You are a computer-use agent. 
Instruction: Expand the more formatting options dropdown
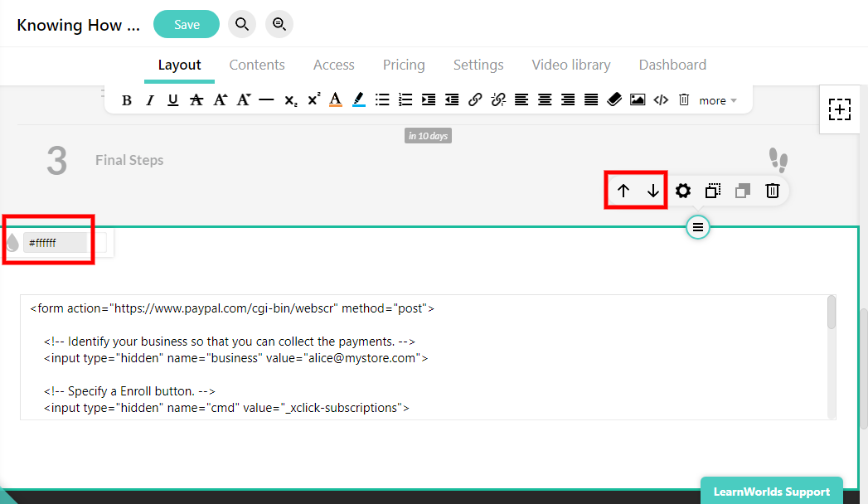pyautogui.click(x=717, y=100)
